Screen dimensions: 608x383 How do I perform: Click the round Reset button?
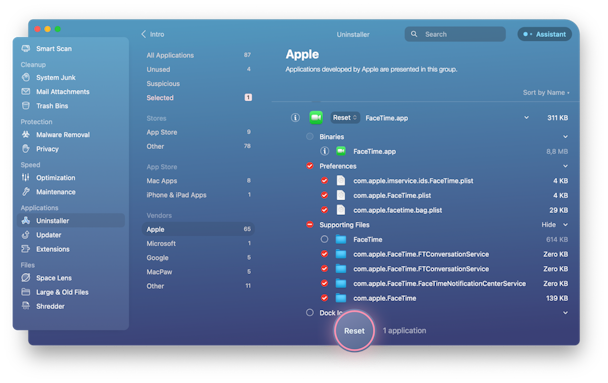tap(354, 331)
